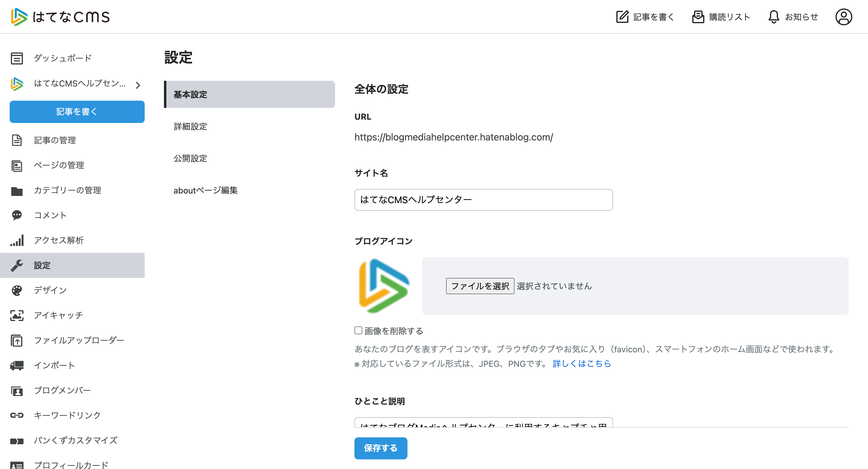Image resolution: width=868 pixels, height=469 pixels.
Task: Click the pencil 記事を書く icon in header
Action: pyautogui.click(x=622, y=17)
